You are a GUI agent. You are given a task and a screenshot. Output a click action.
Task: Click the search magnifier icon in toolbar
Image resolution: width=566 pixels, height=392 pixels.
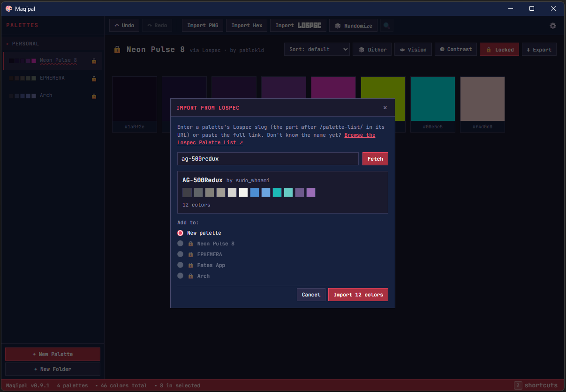click(386, 26)
